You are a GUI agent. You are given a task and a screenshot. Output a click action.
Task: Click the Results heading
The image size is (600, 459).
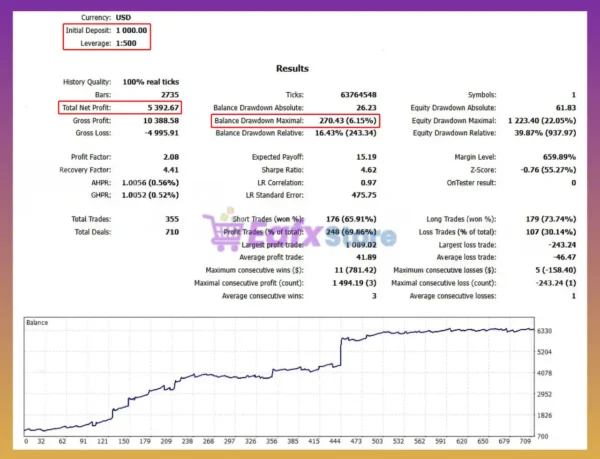coord(292,68)
